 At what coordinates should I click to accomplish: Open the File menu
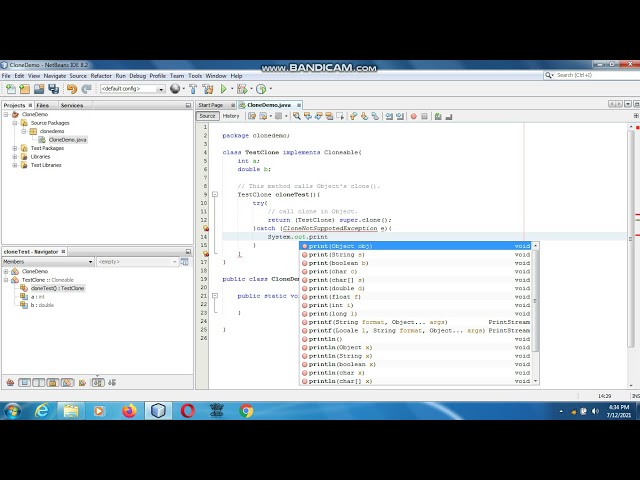click(x=6, y=76)
